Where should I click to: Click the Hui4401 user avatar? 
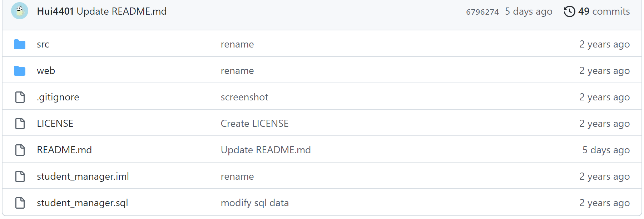(20, 11)
